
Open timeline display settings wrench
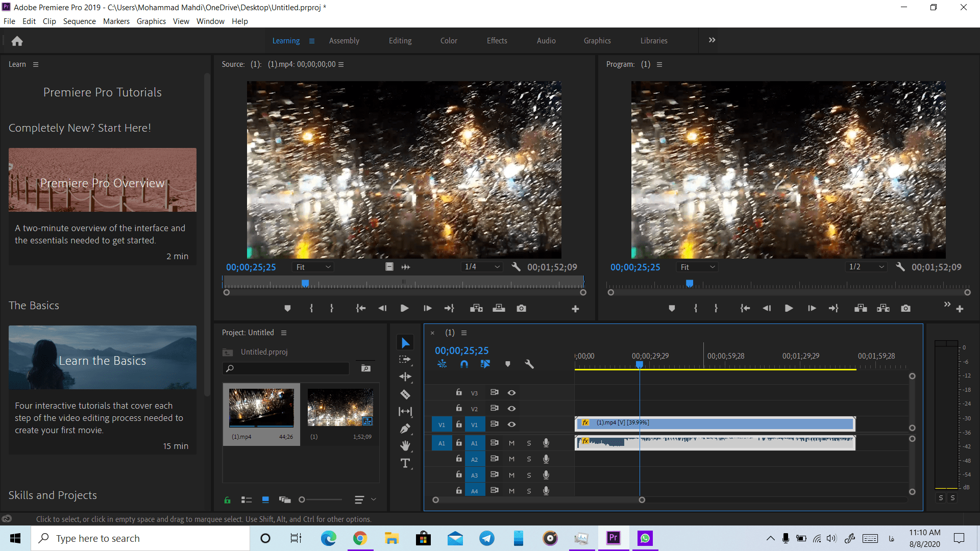529,364
